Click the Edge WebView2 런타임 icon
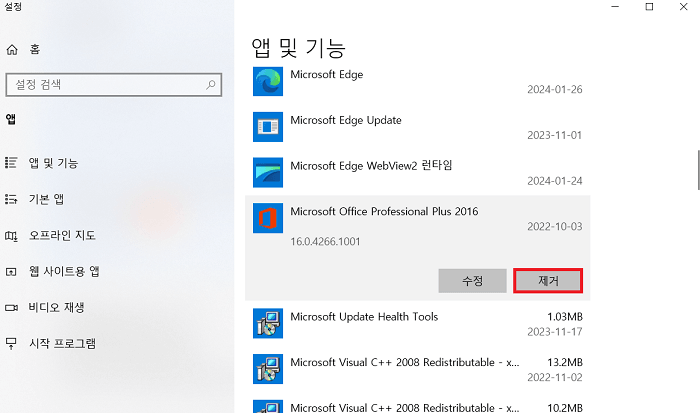 (268, 172)
